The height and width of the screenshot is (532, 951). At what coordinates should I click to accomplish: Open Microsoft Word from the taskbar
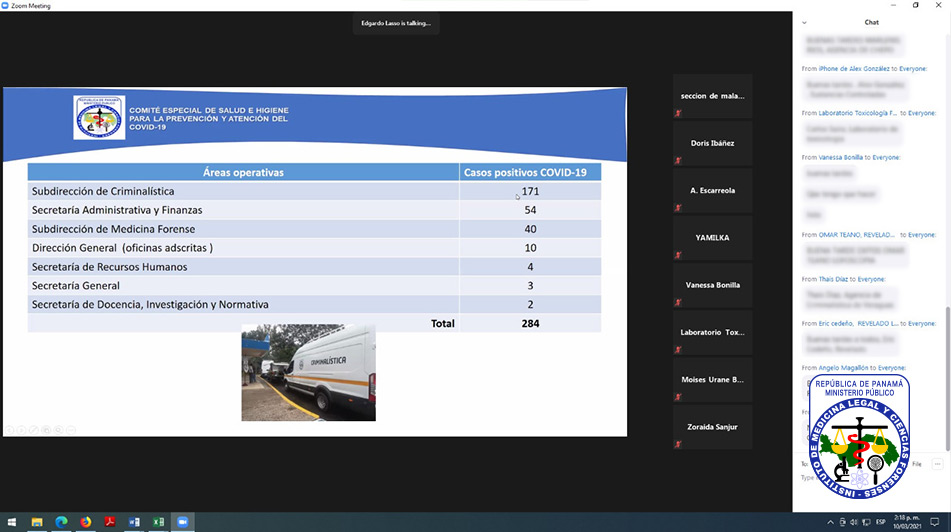[x=134, y=522]
